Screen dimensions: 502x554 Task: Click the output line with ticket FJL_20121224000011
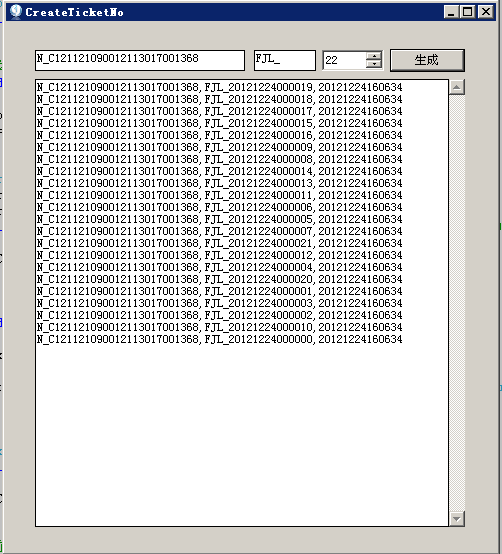[x=219, y=195]
